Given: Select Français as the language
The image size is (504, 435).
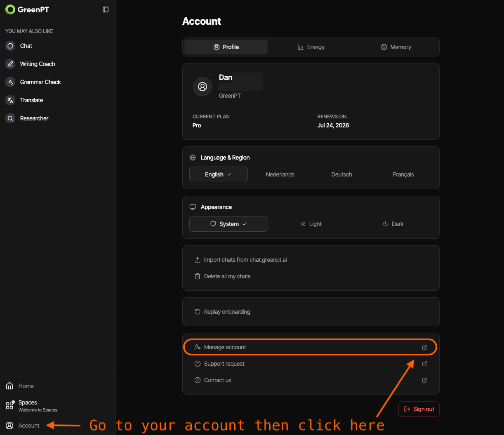Looking at the screenshot, I should [x=403, y=174].
